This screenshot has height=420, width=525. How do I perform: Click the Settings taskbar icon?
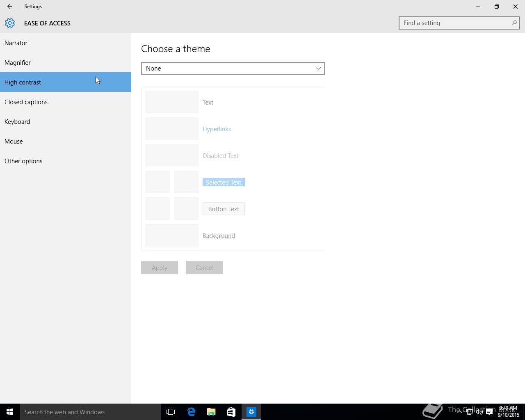[251, 412]
